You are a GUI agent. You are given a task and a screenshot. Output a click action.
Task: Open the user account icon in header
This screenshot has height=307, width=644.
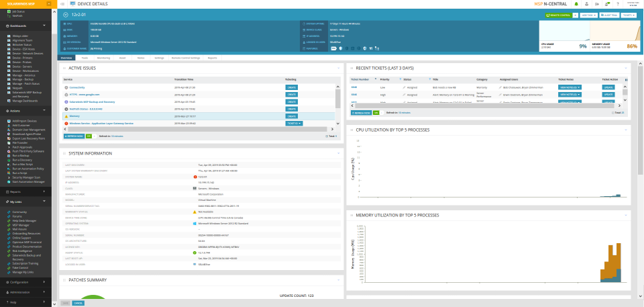coord(586,4)
